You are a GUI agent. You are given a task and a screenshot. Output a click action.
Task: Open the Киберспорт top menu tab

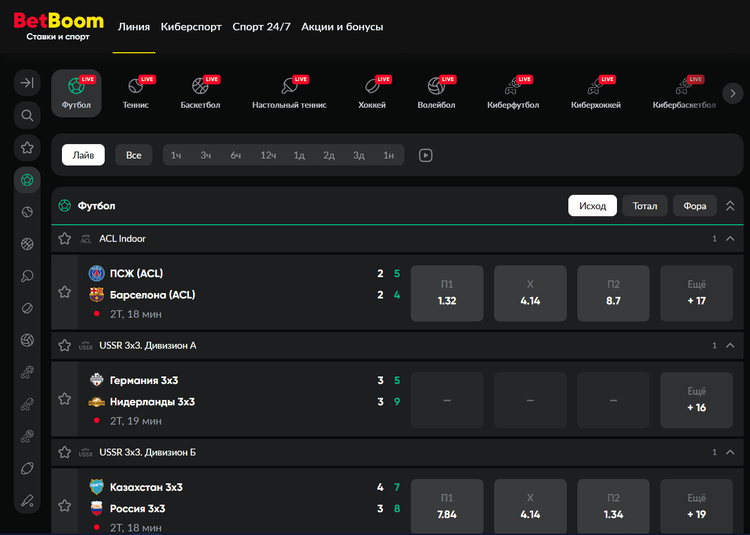click(192, 27)
